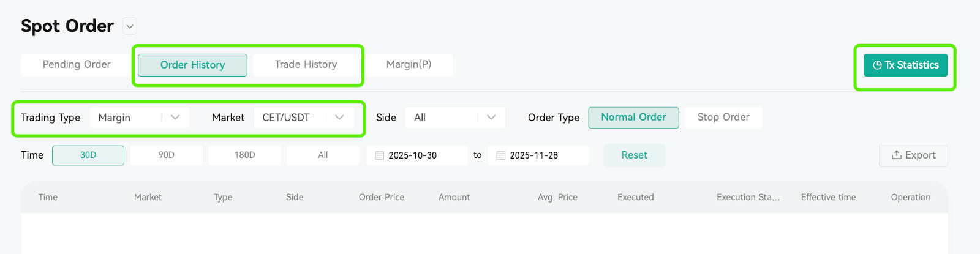Switch to the Trade History tab

(x=306, y=65)
